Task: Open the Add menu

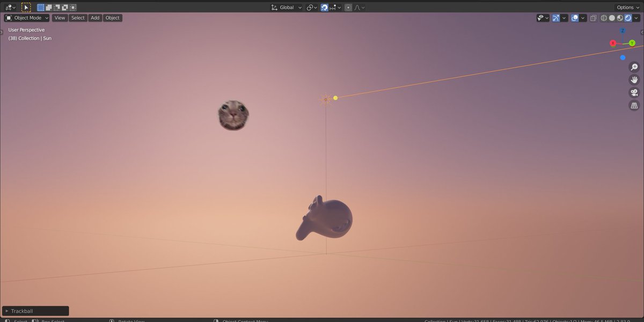Action: [x=95, y=18]
